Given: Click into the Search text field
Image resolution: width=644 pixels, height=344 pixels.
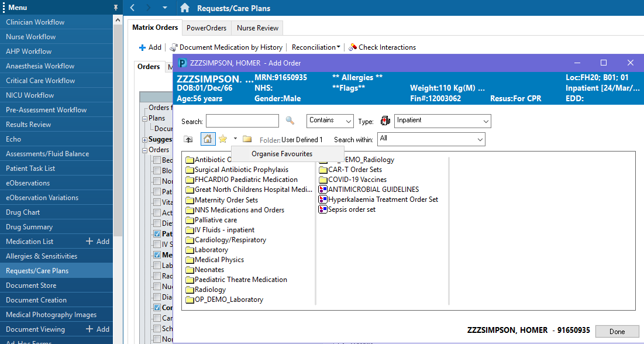Looking at the screenshot, I should [242, 121].
